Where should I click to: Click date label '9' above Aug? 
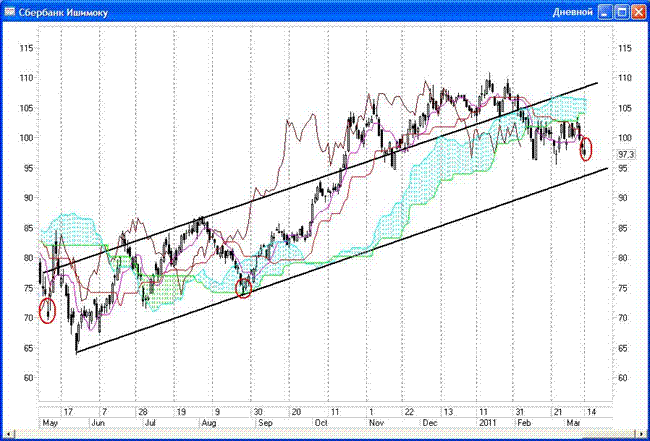[x=217, y=412]
